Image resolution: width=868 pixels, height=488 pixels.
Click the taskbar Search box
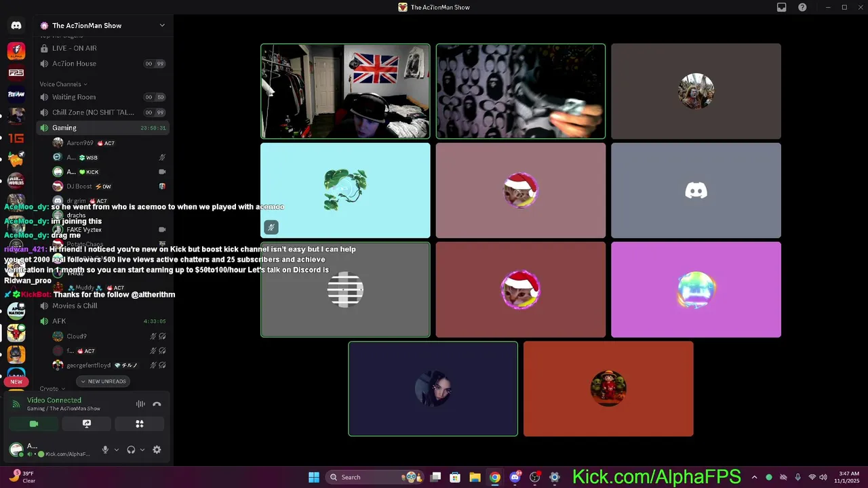tap(376, 477)
